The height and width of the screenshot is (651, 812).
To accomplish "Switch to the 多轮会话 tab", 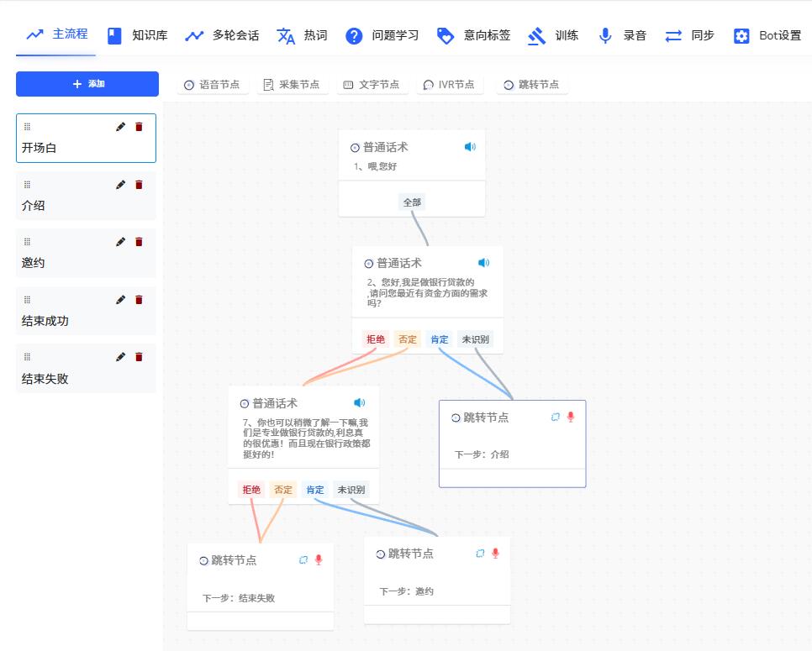I will (x=222, y=35).
